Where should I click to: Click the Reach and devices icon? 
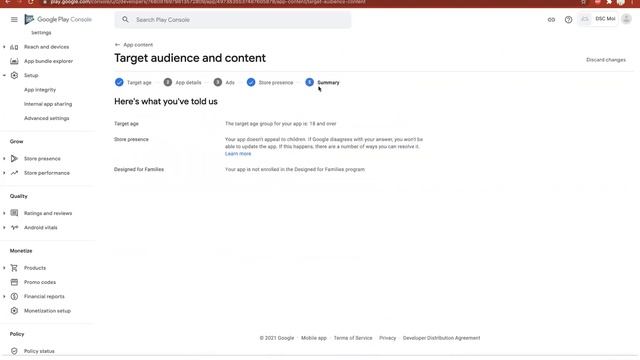14,47
